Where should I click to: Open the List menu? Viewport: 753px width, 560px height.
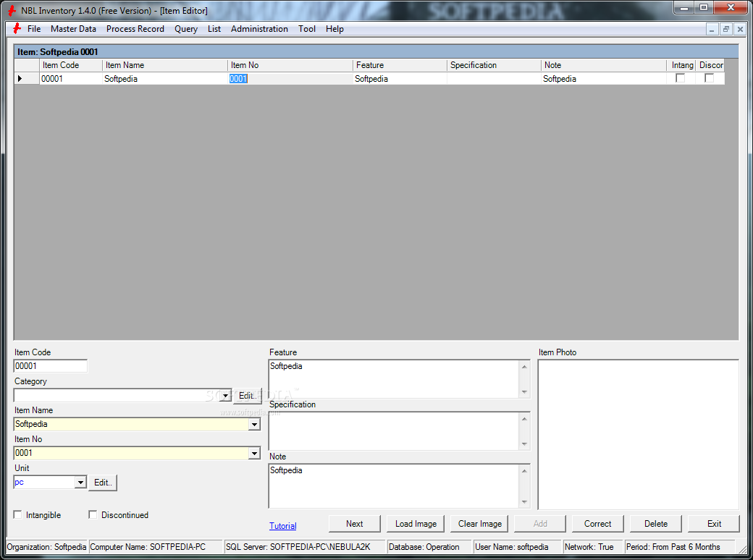click(214, 29)
